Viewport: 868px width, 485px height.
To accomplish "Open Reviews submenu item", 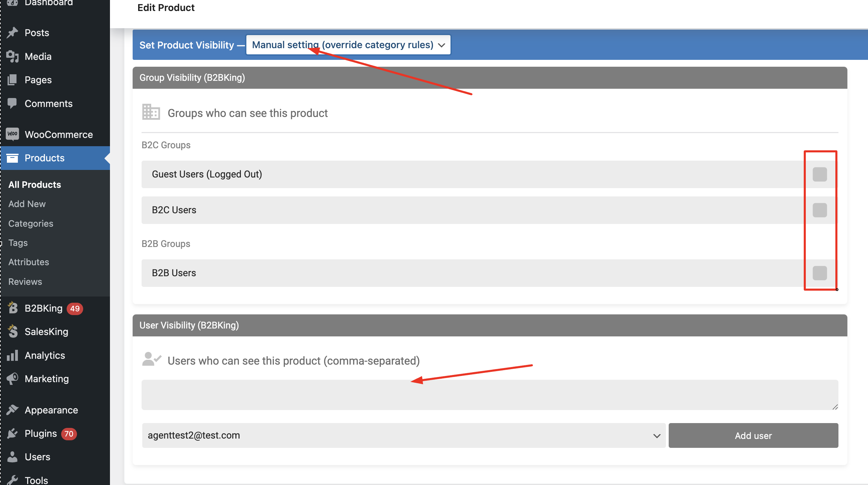I will pyautogui.click(x=25, y=282).
